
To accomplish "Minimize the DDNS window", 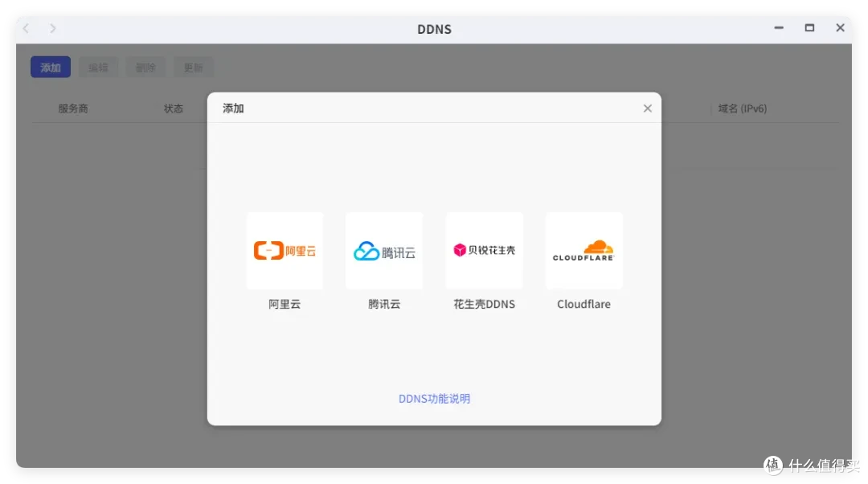I will (779, 27).
